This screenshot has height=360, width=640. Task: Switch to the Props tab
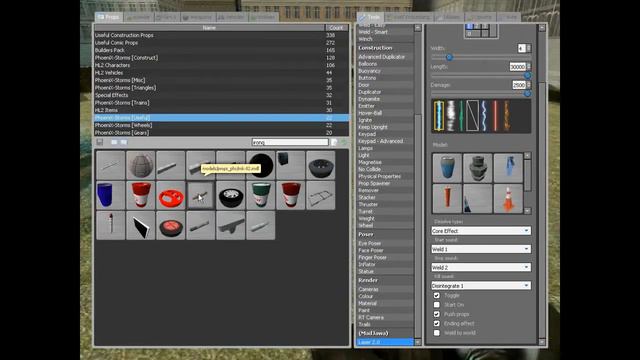[x=109, y=17]
